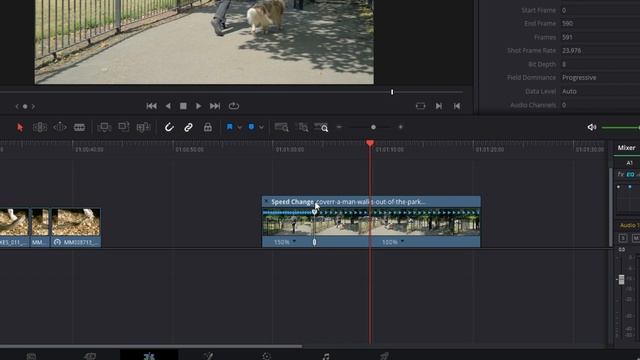Open the Media page tab
The width and height of the screenshot is (640, 360).
(x=31, y=356)
